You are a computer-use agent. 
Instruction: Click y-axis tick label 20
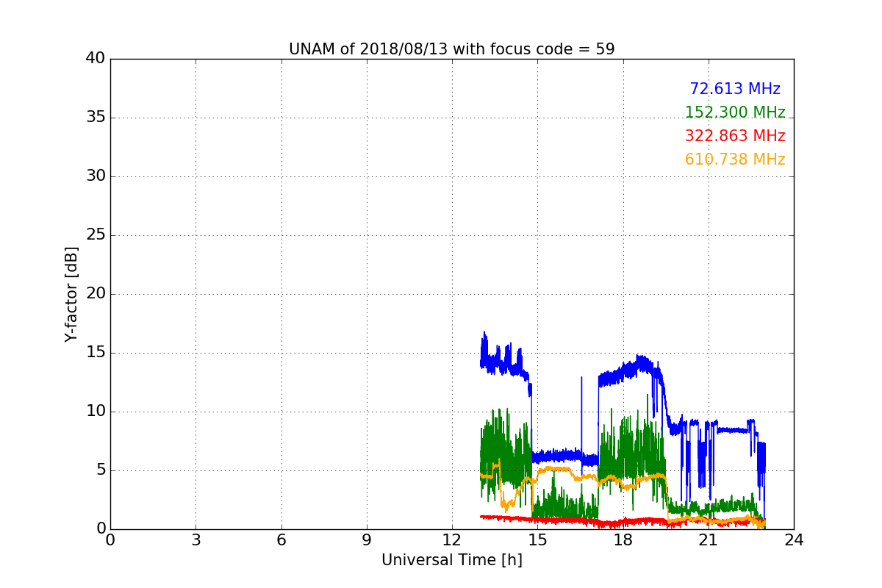pyautogui.click(x=96, y=294)
